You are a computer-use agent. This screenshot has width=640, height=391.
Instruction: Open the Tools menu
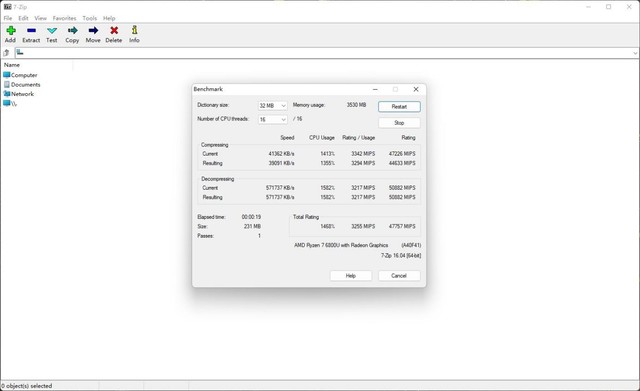(89, 18)
